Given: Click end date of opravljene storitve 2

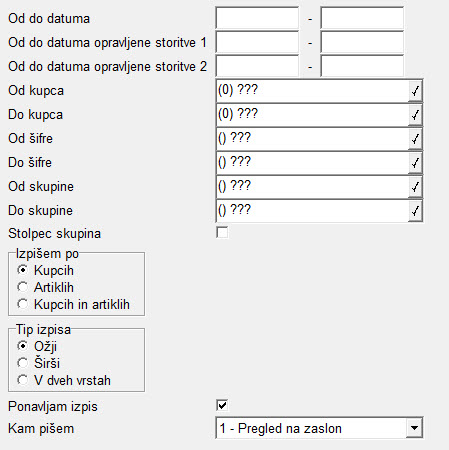Looking at the screenshot, I should pyautogui.click(x=362, y=66).
